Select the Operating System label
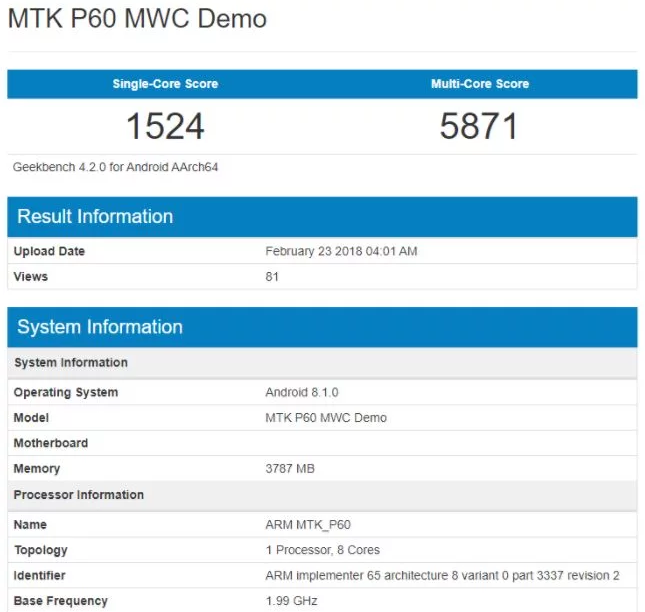The image size is (645, 612). coord(66,392)
